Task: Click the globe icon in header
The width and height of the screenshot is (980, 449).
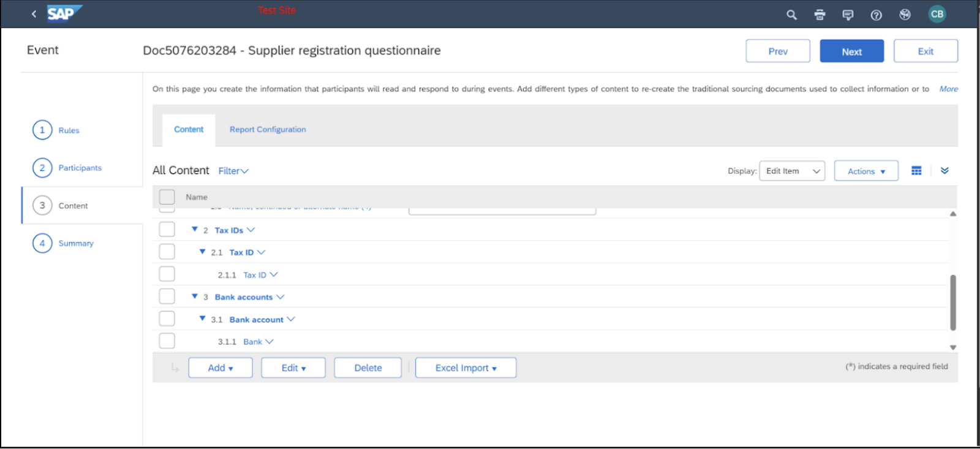Action: [x=905, y=15]
